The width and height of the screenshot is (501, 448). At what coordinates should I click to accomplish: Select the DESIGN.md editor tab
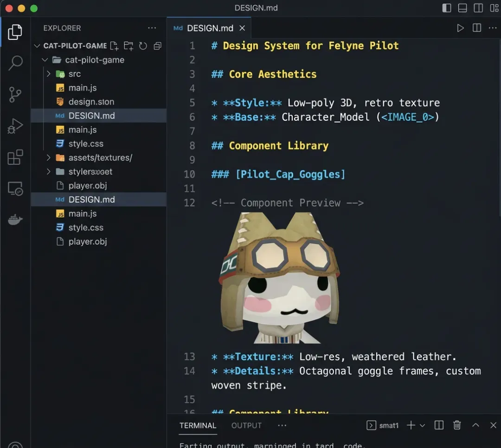click(x=209, y=28)
